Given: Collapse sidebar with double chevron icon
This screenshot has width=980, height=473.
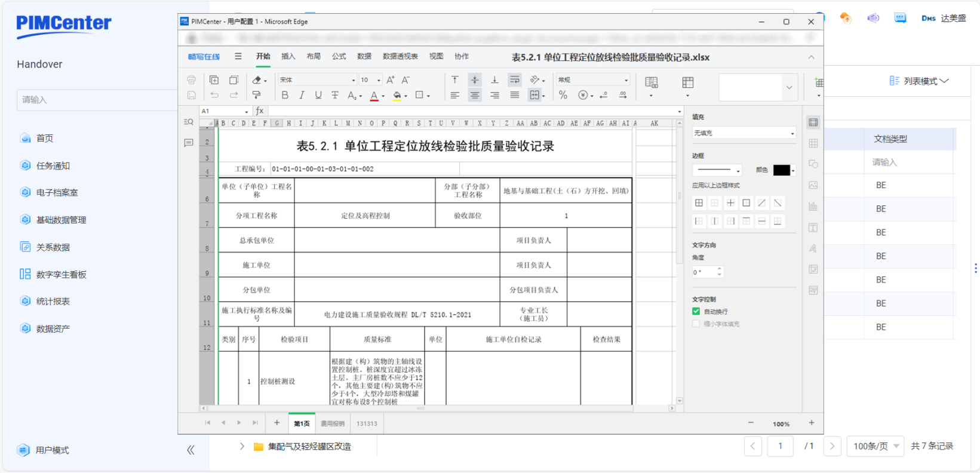Looking at the screenshot, I should tap(191, 450).
